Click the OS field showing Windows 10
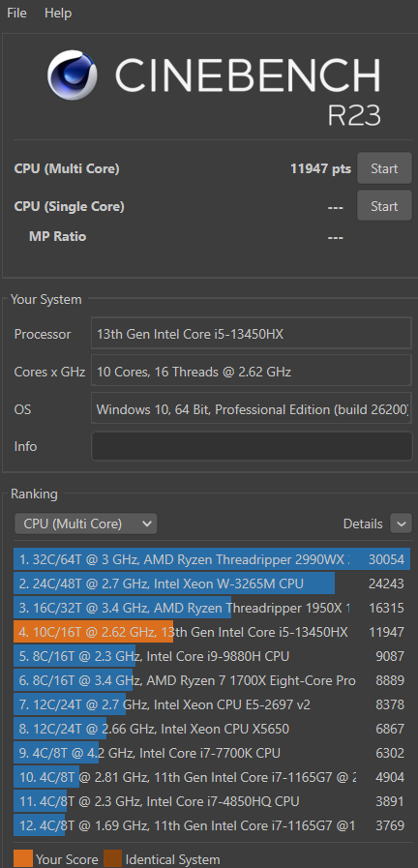Screen dimensions: 418x868 [252, 409]
